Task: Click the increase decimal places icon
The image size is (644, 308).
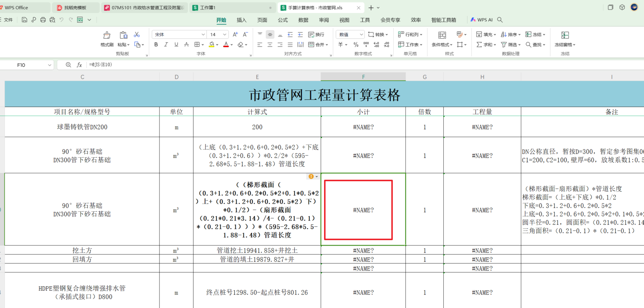Action: tap(376, 44)
